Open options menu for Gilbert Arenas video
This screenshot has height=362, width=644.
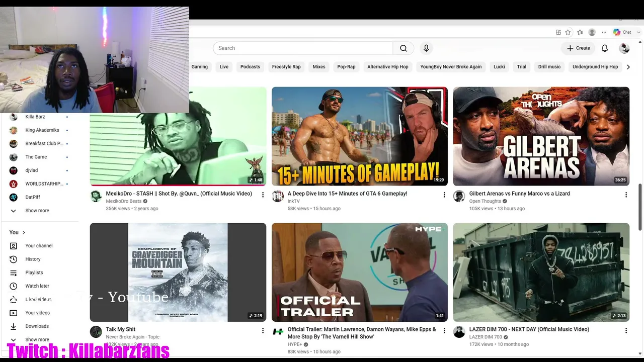point(626,195)
